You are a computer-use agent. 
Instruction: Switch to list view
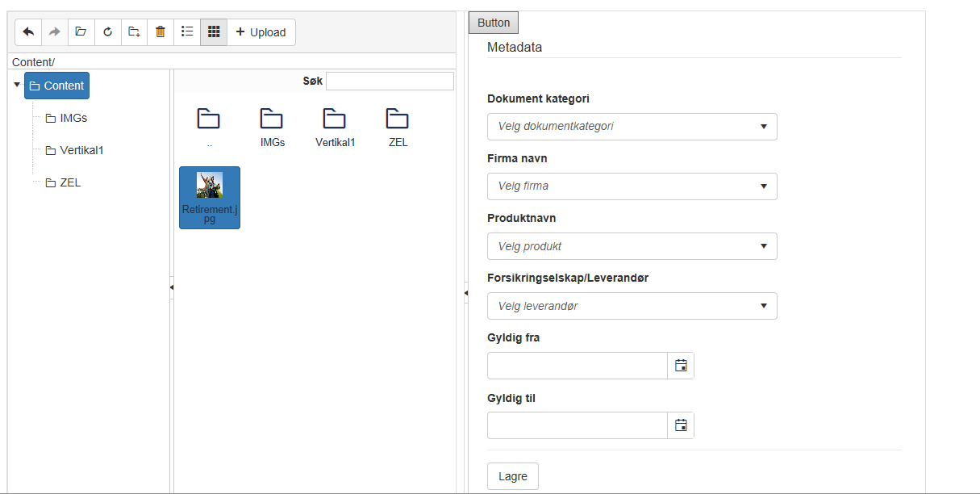coord(187,32)
